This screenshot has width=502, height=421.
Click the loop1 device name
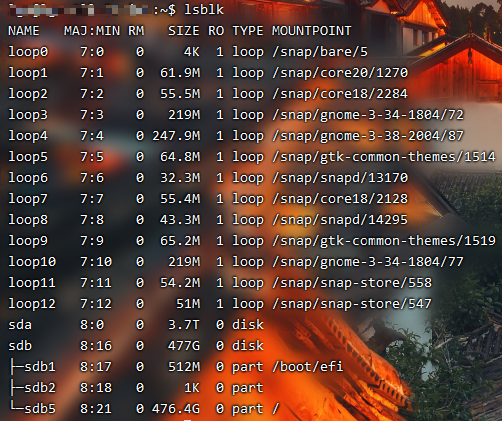tap(28, 73)
